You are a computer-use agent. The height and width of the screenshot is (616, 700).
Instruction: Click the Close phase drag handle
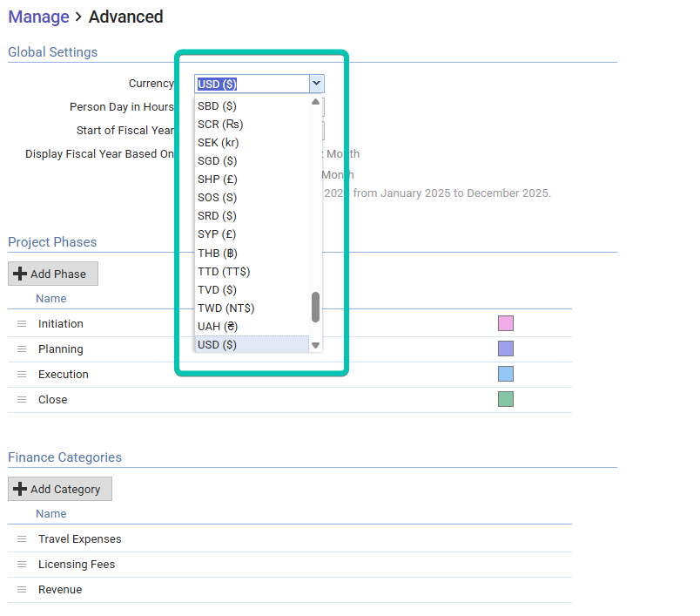click(22, 400)
